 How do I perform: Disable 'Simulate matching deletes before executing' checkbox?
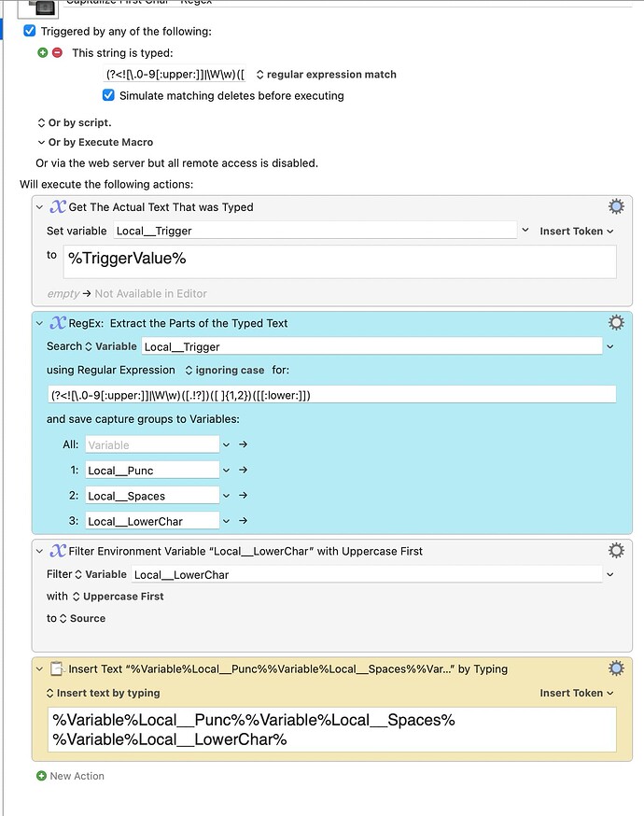pyautogui.click(x=109, y=95)
